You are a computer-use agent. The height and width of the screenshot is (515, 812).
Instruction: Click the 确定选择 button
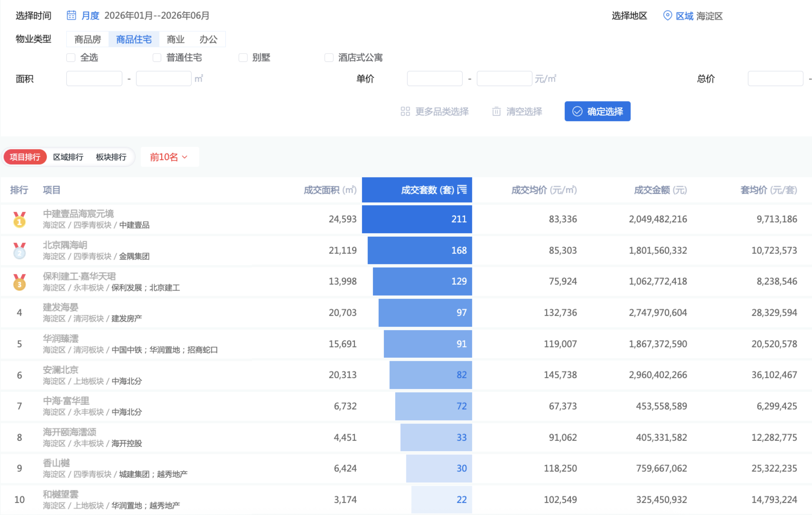click(x=598, y=111)
